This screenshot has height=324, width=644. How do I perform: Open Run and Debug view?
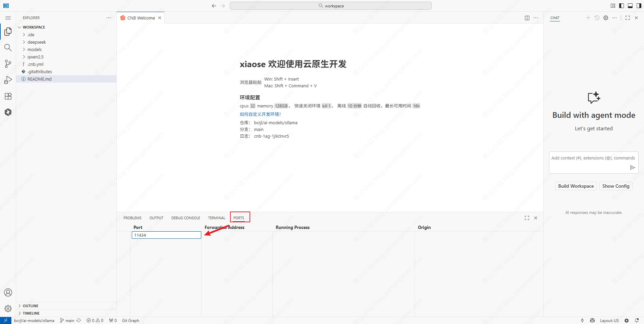click(x=8, y=80)
